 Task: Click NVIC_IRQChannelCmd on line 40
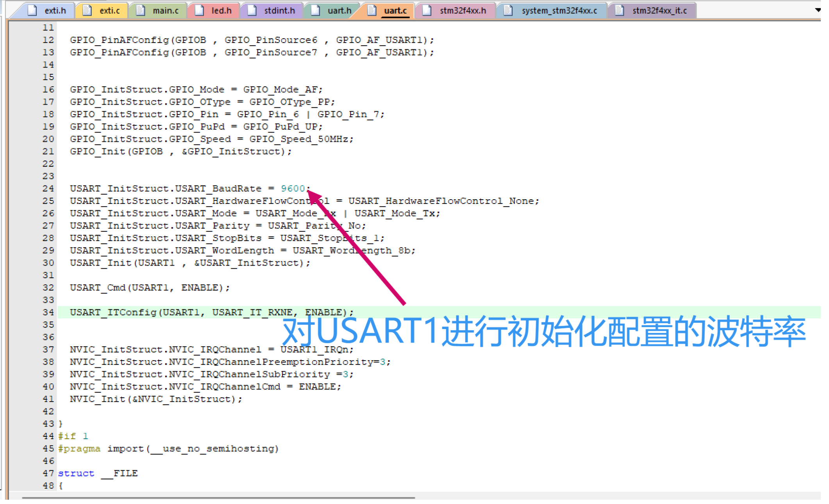point(225,386)
